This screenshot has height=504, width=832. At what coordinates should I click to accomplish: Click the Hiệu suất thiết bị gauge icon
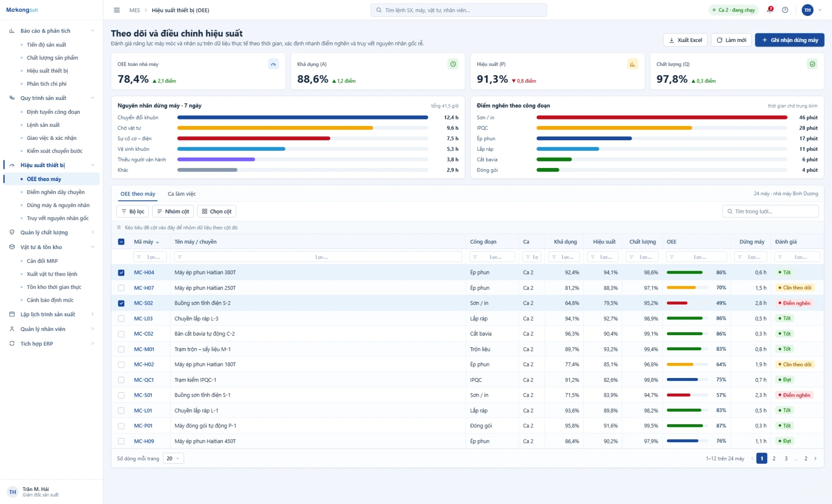[x=12, y=165]
